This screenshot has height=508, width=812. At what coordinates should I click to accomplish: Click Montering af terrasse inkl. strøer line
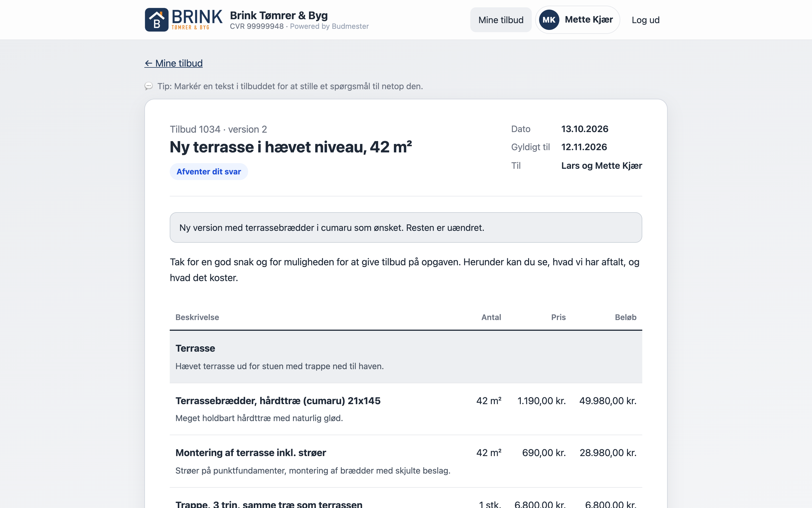(x=251, y=453)
